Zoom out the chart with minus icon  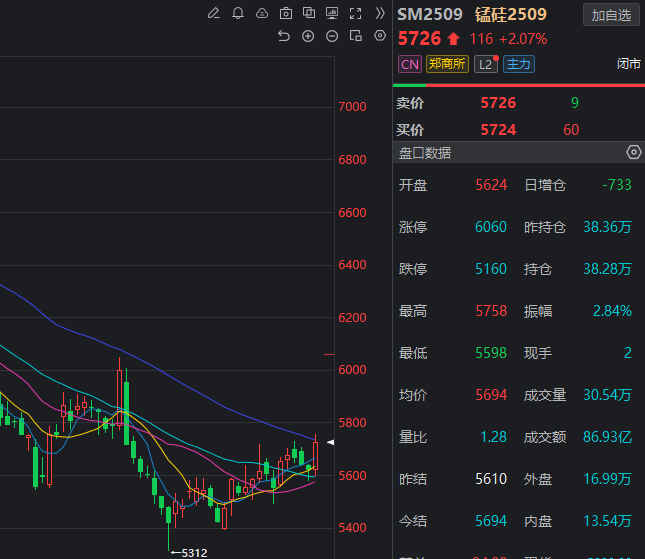point(332,36)
